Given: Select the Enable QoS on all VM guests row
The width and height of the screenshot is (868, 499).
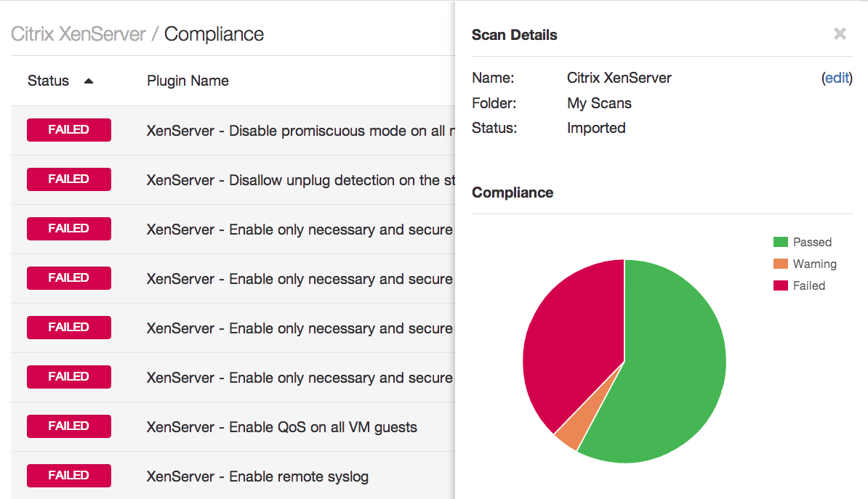Looking at the screenshot, I should [282, 427].
